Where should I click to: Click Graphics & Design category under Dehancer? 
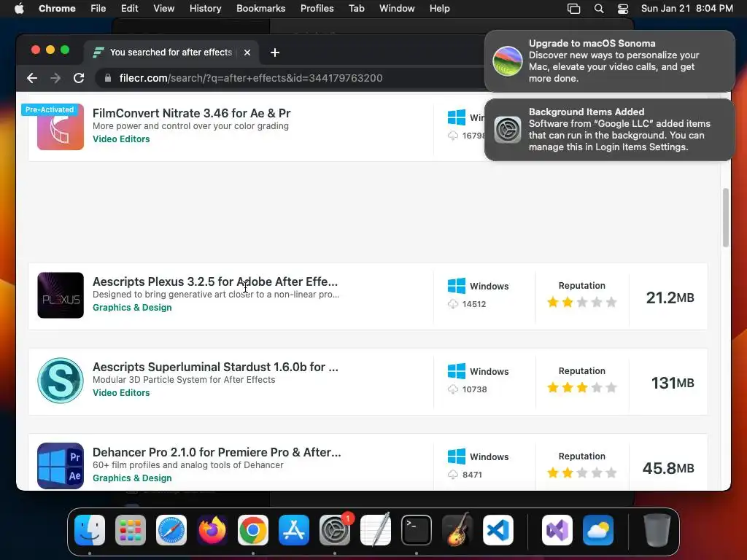pos(132,478)
